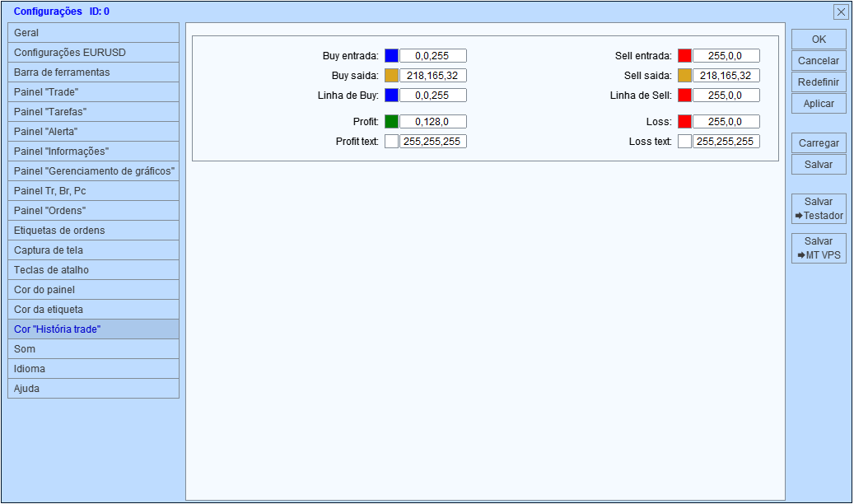This screenshot has height=504, width=854.
Task: Click the Redefinir button
Action: pos(819,82)
